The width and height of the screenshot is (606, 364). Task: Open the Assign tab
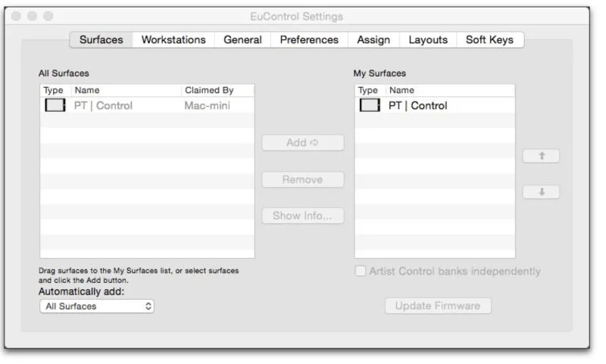click(373, 40)
